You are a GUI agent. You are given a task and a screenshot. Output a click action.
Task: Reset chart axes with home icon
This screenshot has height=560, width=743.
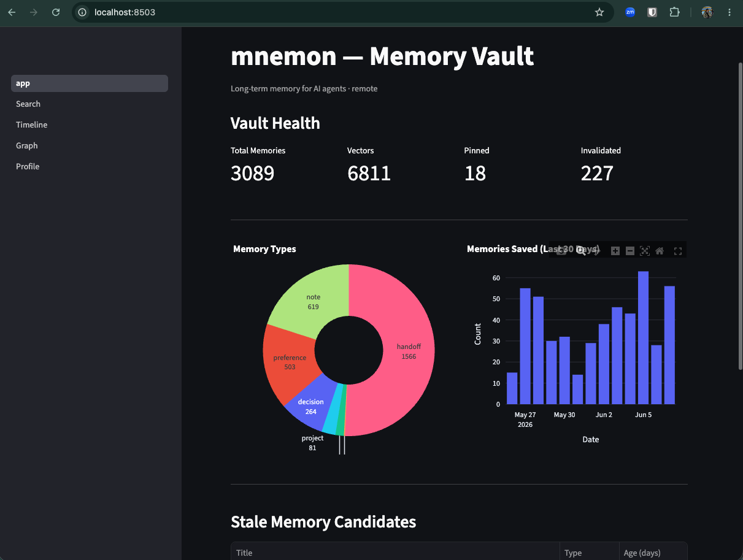(x=660, y=250)
